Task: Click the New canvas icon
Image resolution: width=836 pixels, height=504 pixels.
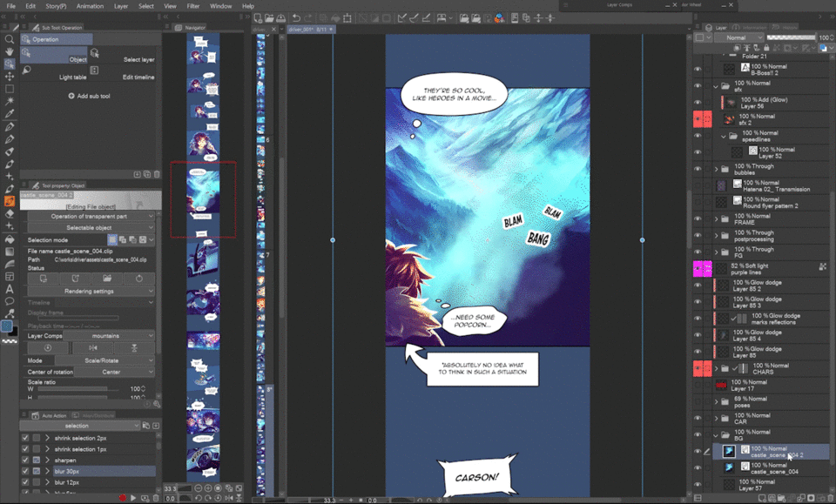Action: pos(258,18)
